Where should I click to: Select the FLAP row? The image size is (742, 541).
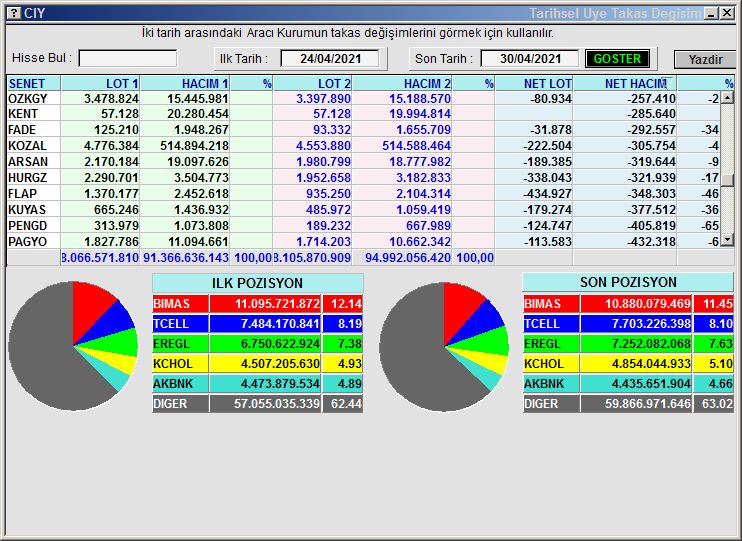363,194
